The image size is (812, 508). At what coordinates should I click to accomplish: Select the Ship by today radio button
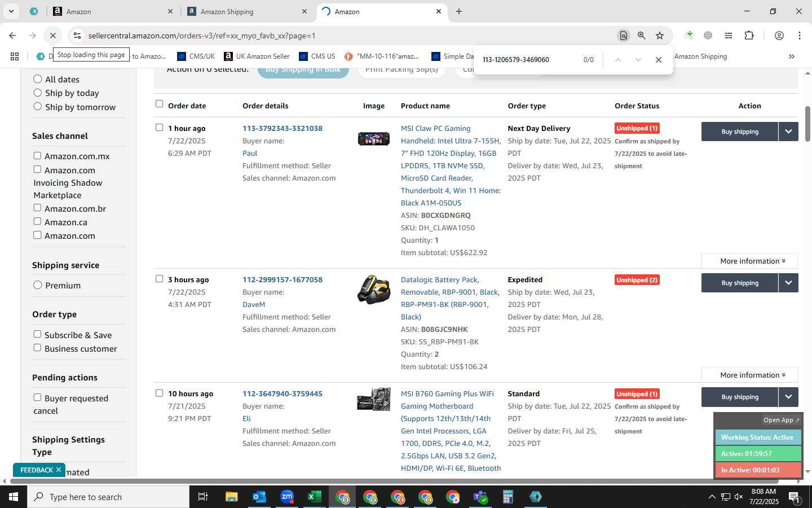click(x=38, y=93)
